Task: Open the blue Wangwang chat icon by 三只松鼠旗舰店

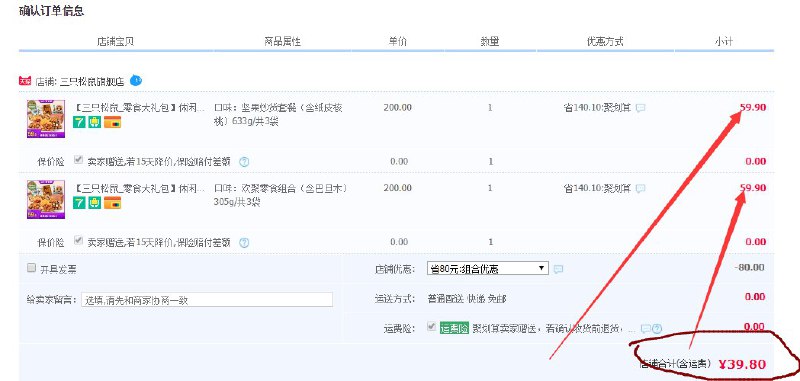Action: 136,80
